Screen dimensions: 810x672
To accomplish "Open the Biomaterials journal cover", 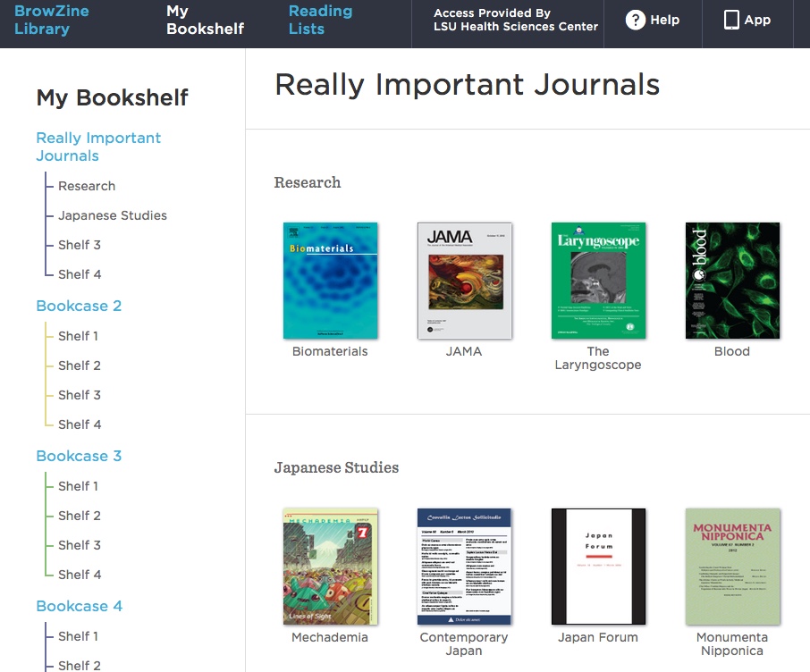I will 331,281.
